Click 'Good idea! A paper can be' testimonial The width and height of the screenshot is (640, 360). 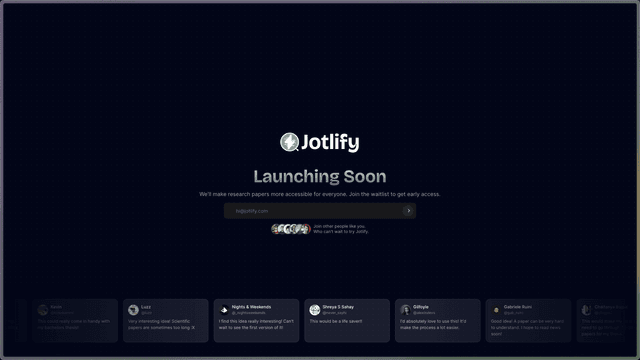pos(527,327)
